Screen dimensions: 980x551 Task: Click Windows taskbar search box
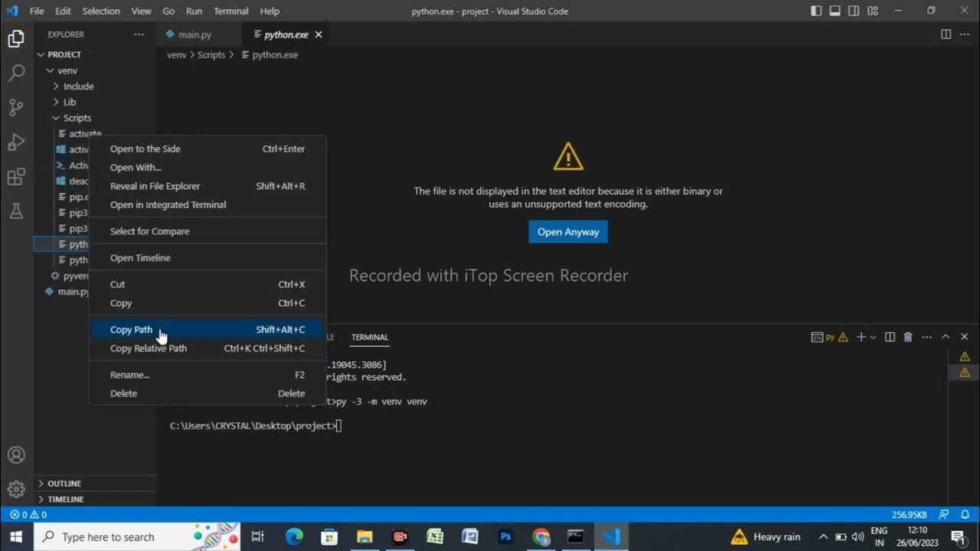point(138,536)
